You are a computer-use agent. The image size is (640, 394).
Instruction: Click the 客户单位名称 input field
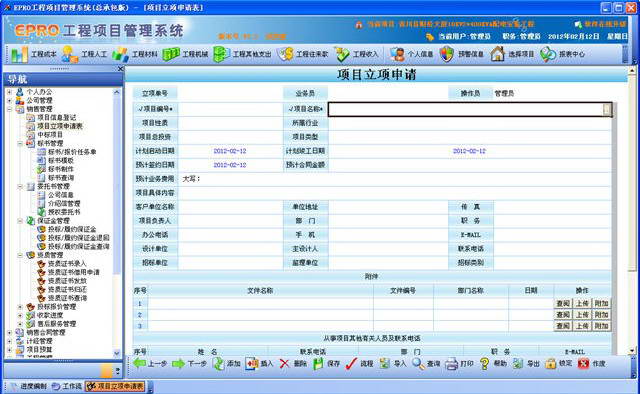[230, 207]
